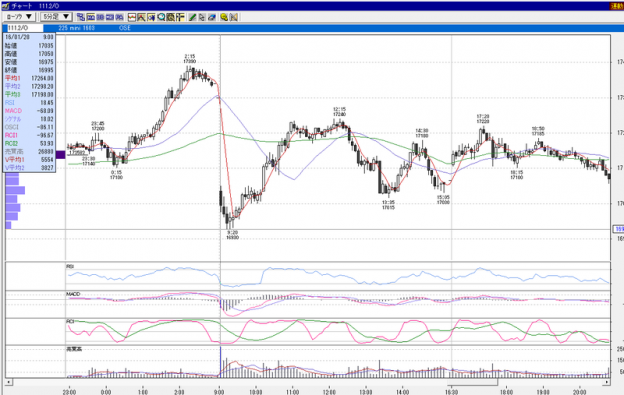Screen dimensions: 624x395
Task: Click the 1112/O symbol code field
Action: [x=25, y=28]
